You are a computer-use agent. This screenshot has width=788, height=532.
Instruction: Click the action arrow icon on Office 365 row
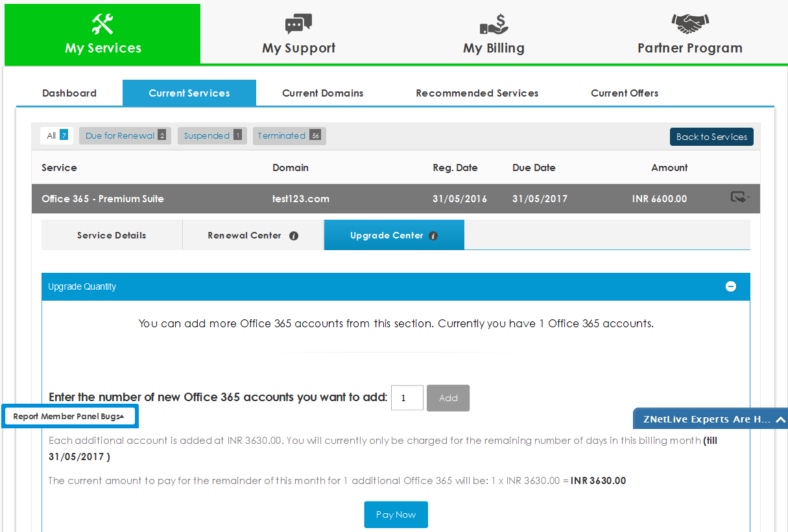(737, 198)
